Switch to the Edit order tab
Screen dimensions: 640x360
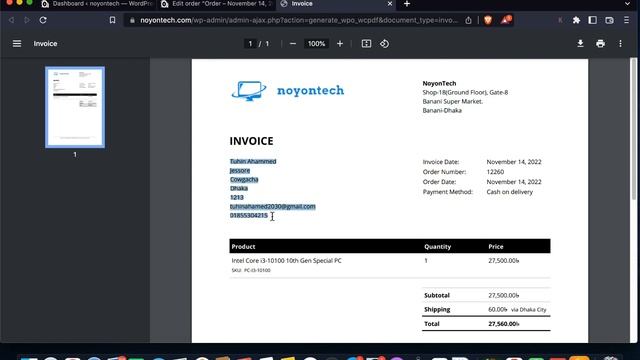(217, 4)
